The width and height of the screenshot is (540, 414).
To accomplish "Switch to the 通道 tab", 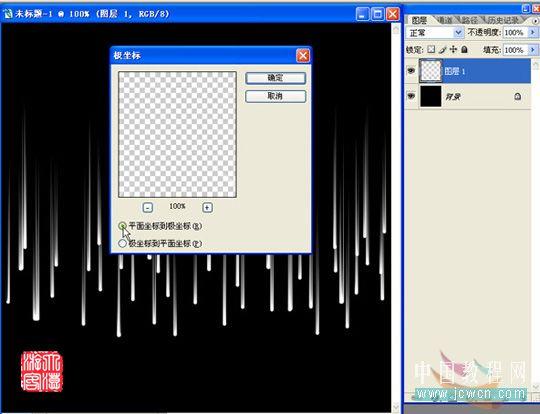I will tap(446, 20).
